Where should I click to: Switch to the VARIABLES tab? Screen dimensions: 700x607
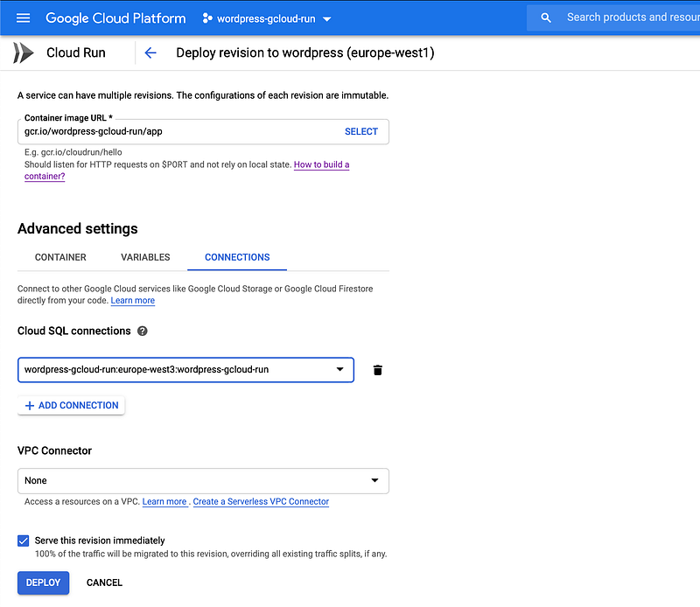coord(145,257)
